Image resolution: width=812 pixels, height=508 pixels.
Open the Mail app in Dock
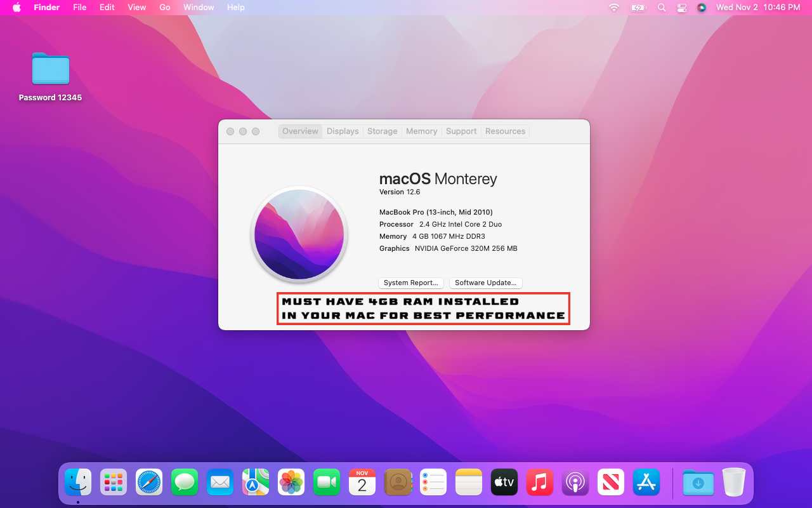(220, 483)
